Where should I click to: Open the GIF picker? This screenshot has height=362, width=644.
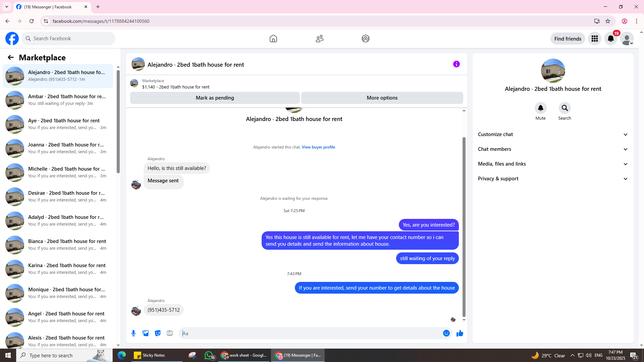[170, 333]
